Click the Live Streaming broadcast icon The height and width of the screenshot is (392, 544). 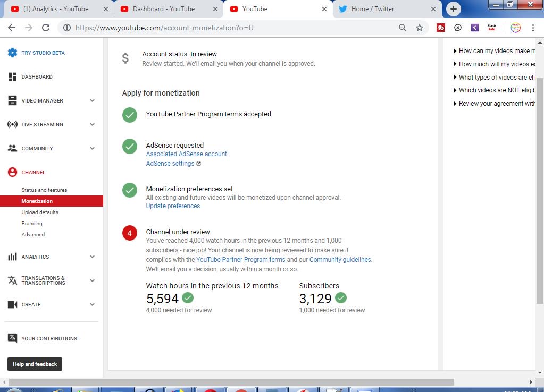coord(12,124)
